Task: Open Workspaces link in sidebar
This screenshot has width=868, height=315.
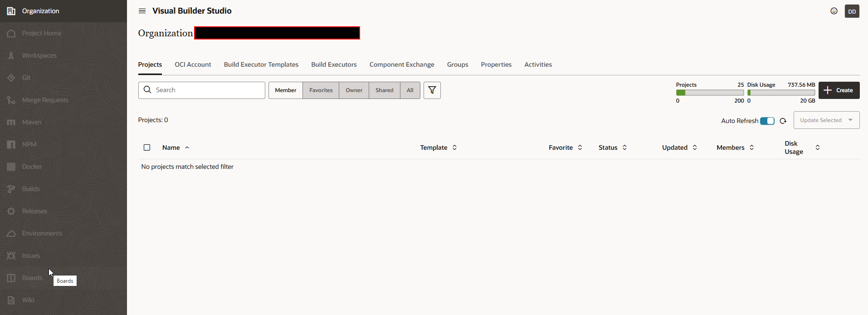Action: click(39, 55)
